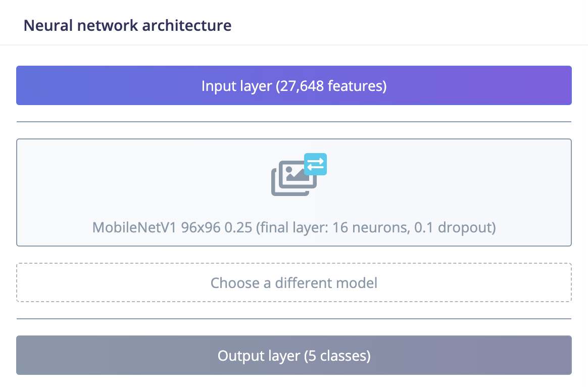Click the divider line below the Input layer
This screenshot has width=588, height=387.
[x=294, y=122]
